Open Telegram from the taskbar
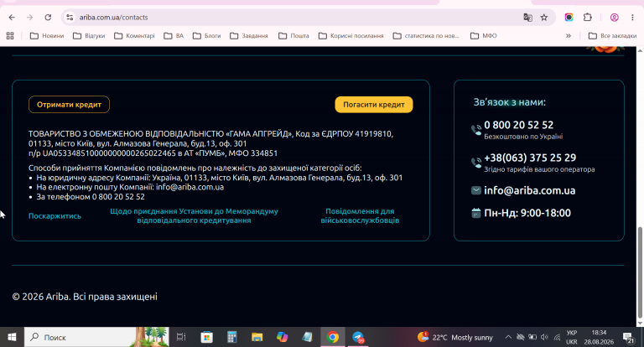 pos(358,337)
